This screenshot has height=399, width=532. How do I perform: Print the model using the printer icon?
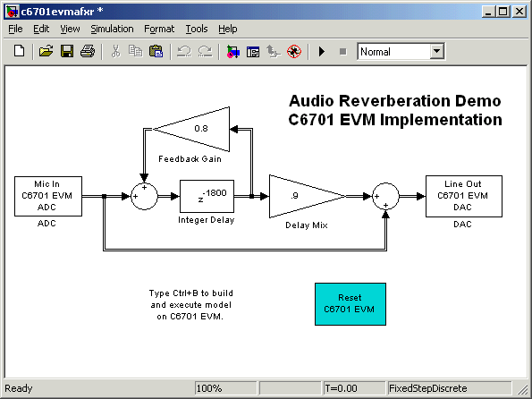[x=88, y=52]
